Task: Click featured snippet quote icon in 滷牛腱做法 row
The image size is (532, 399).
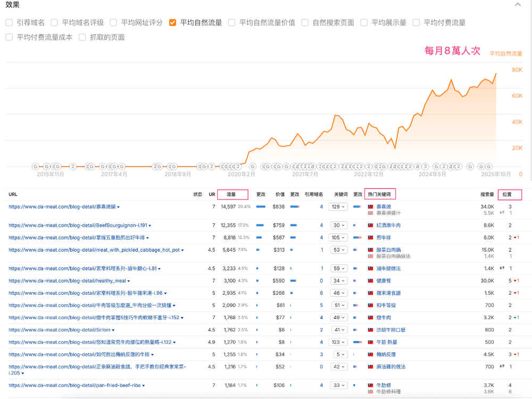Action: pyautogui.click(x=501, y=268)
